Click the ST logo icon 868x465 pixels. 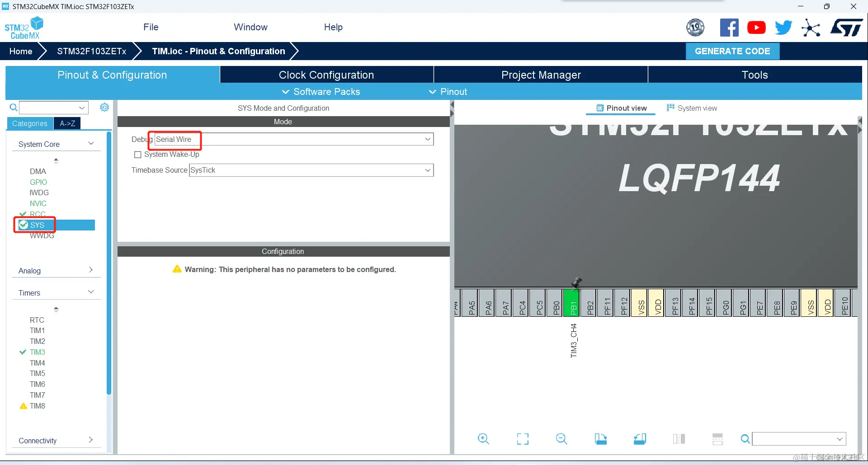[847, 28]
